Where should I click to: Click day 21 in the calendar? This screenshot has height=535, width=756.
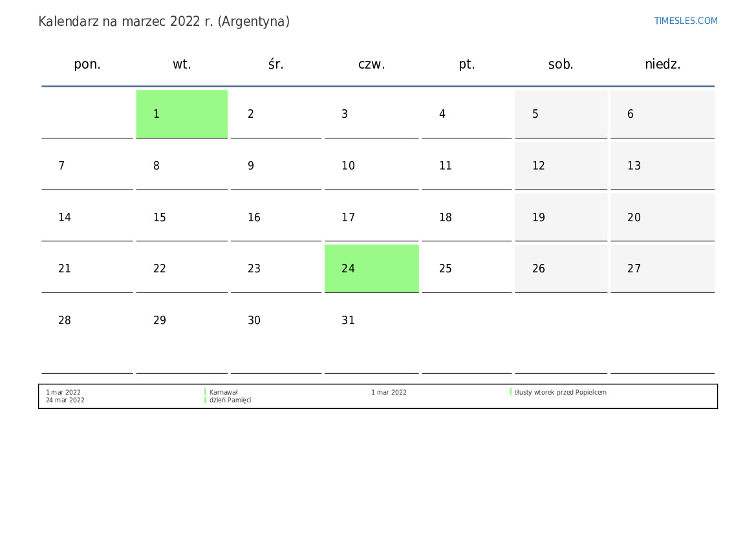tap(87, 268)
